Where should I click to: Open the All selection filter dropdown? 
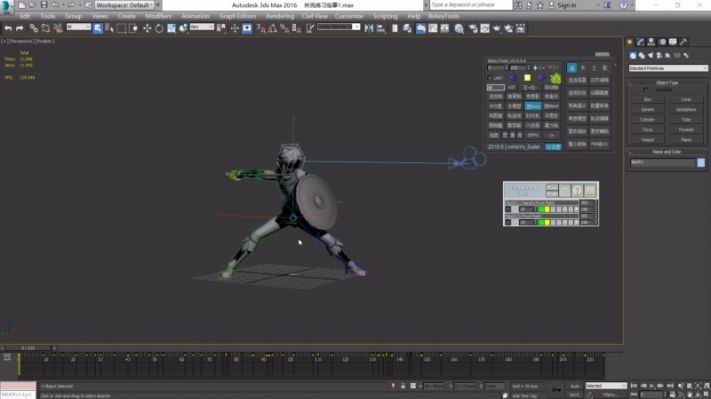point(79,27)
